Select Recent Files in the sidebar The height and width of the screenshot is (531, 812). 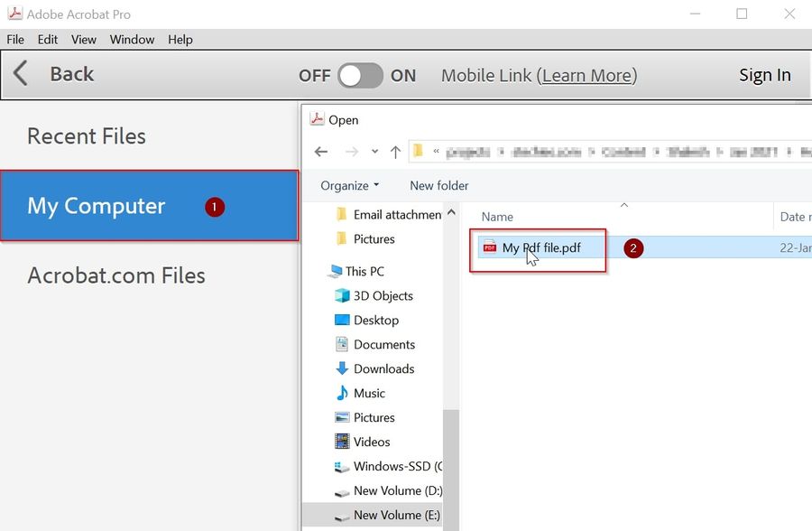pos(87,136)
